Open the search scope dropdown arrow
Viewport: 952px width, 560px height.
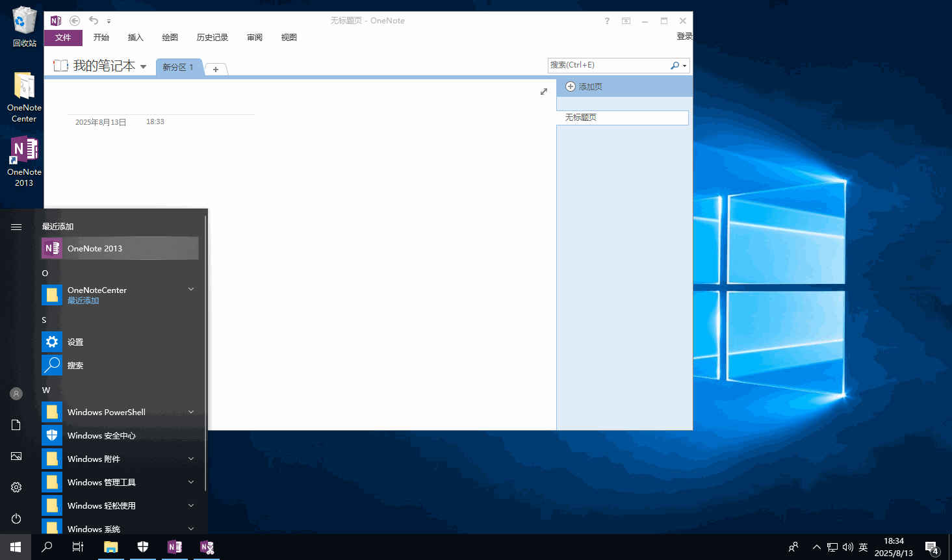(x=684, y=66)
